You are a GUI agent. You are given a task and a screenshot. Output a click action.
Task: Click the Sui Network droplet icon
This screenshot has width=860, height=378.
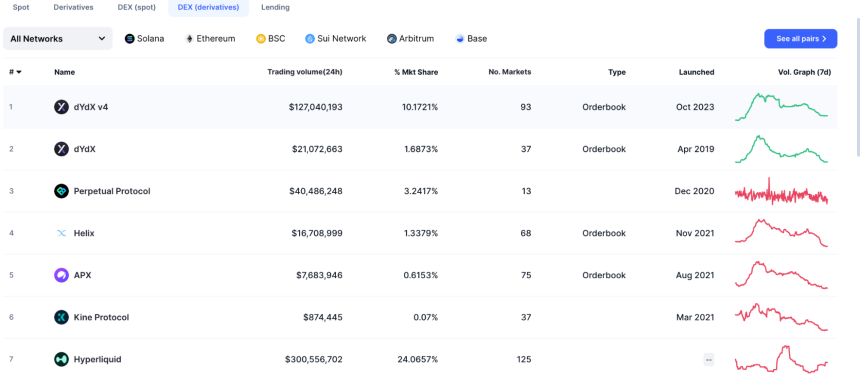310,39
